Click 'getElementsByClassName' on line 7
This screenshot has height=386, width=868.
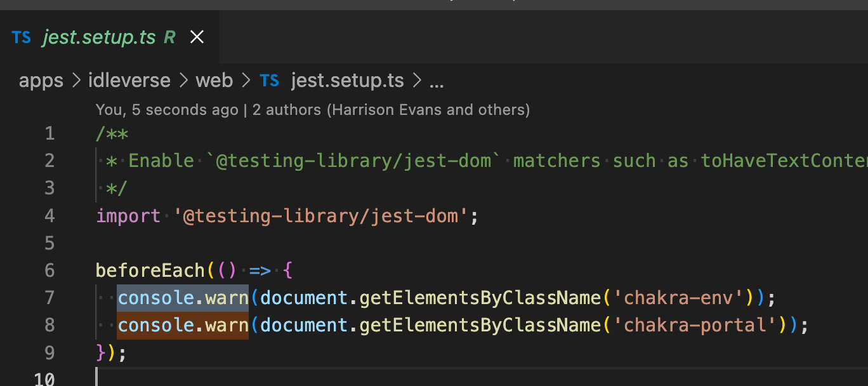coord(480,297)
